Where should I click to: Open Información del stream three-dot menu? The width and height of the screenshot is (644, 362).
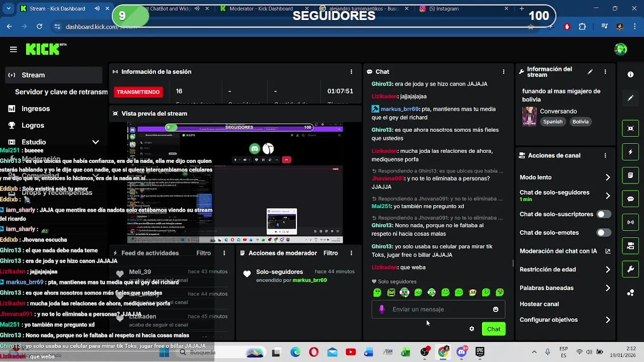click(x=605, y=72)
